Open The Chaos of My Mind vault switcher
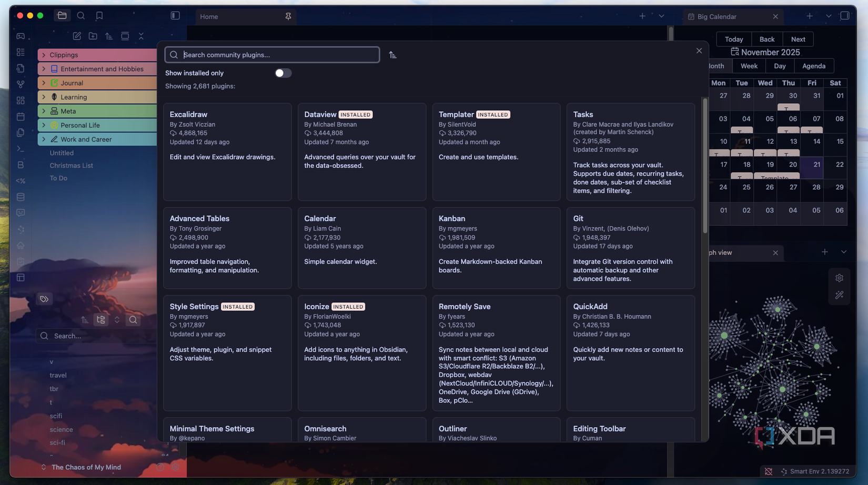 [81, 467]
